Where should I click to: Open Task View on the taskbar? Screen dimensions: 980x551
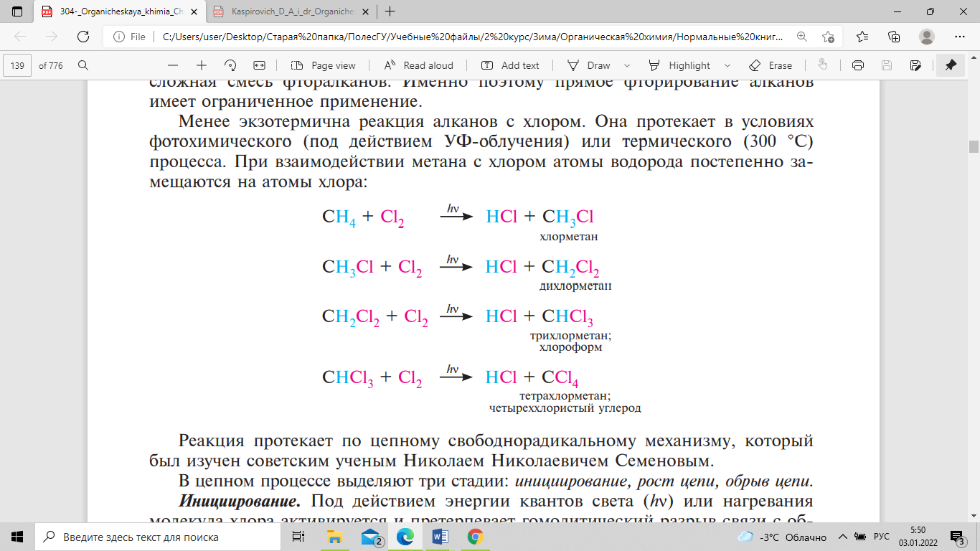point(298,537)
